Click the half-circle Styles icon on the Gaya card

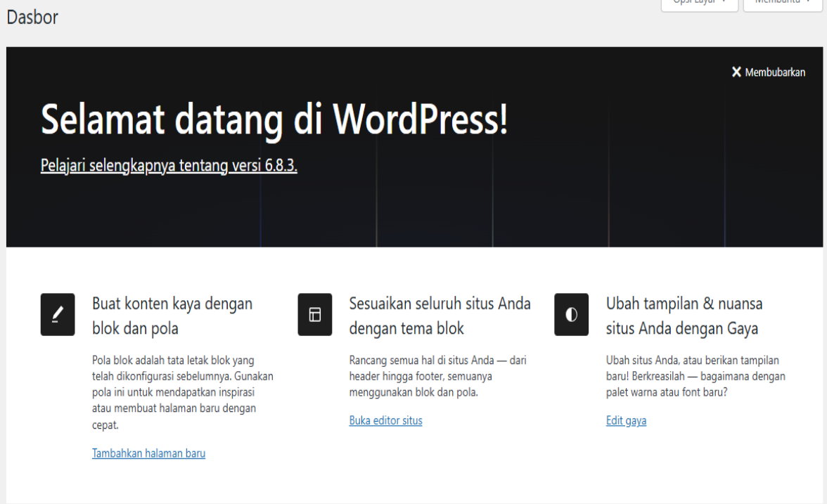(x=571, y=315)
